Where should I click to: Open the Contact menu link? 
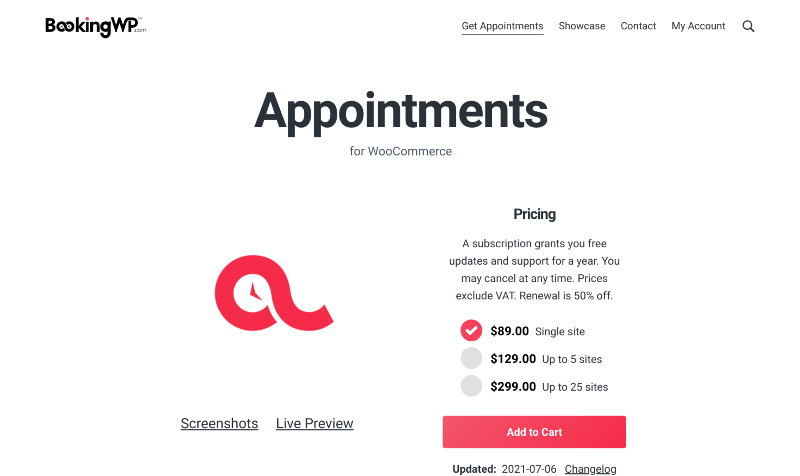(x=638, y=26)
